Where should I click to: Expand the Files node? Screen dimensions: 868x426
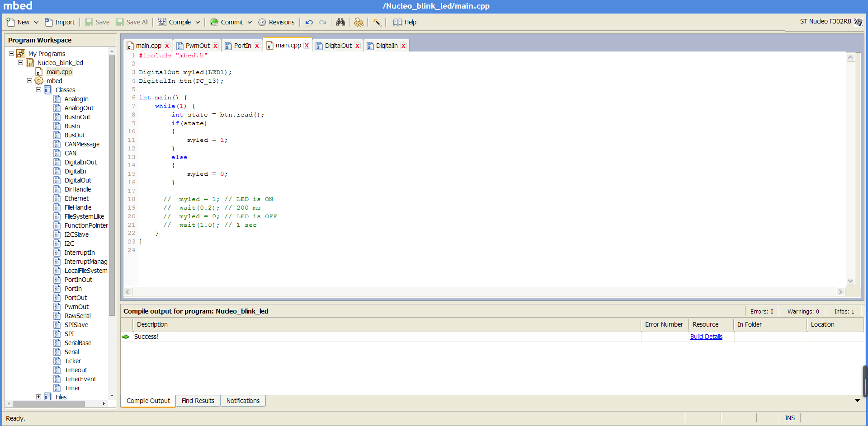(x=38, y=397)
